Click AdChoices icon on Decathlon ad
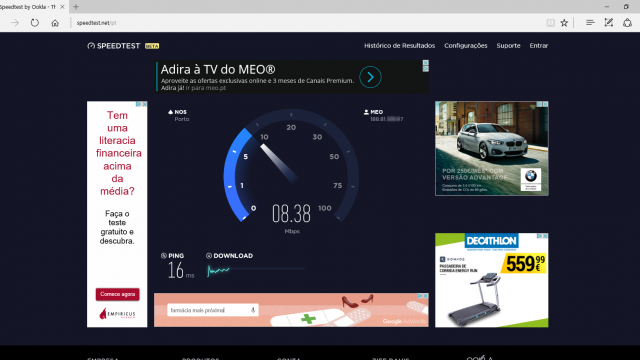The width and height of the screenshot is (640, 360). point(539,236)
